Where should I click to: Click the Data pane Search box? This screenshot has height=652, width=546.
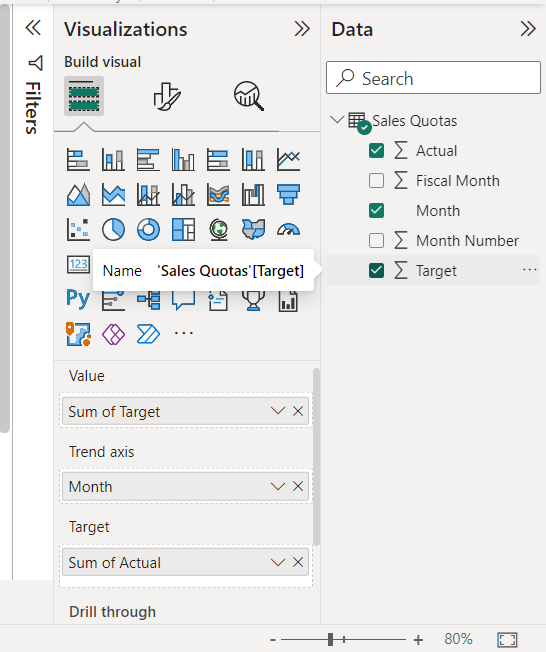pos(433,78)
